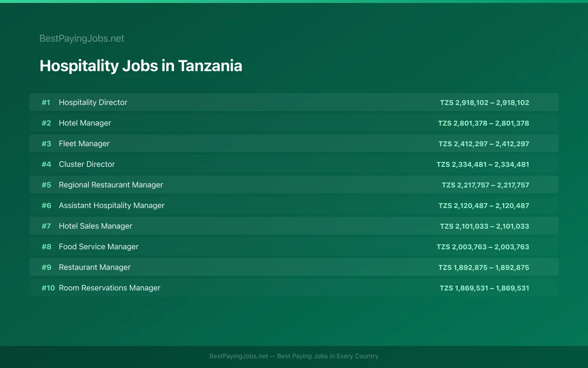Image resolution: width=588 pixels, height=368 pixels.
Task: Select the Room Reservations Manager job title
Action: [110, 288]
